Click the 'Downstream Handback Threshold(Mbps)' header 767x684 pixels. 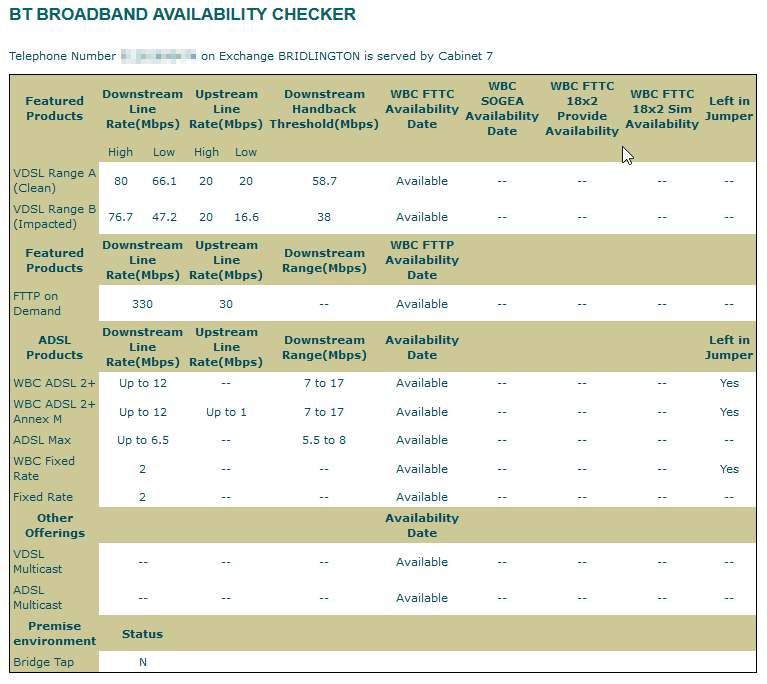pyautogui.click(x=324, y=109)
